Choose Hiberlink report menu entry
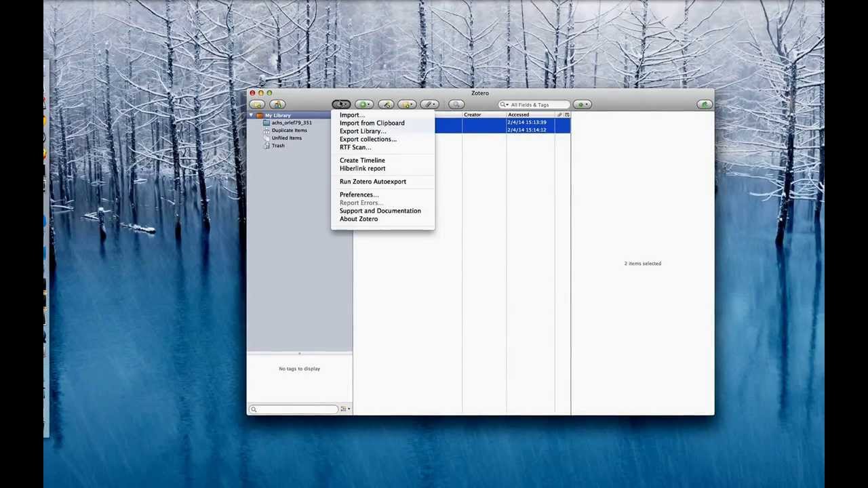The width and height of the screenshot is (868, 488). (x=382, y=169)
